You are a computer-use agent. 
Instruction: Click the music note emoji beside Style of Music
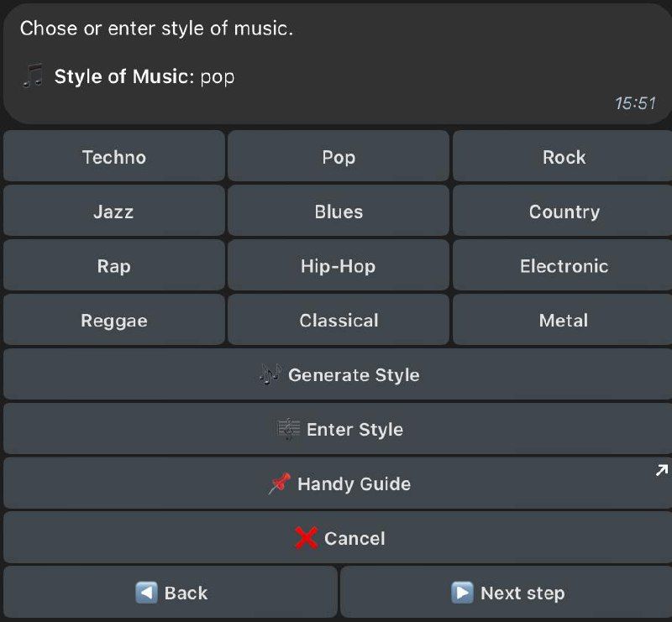(x=33, y=76)
